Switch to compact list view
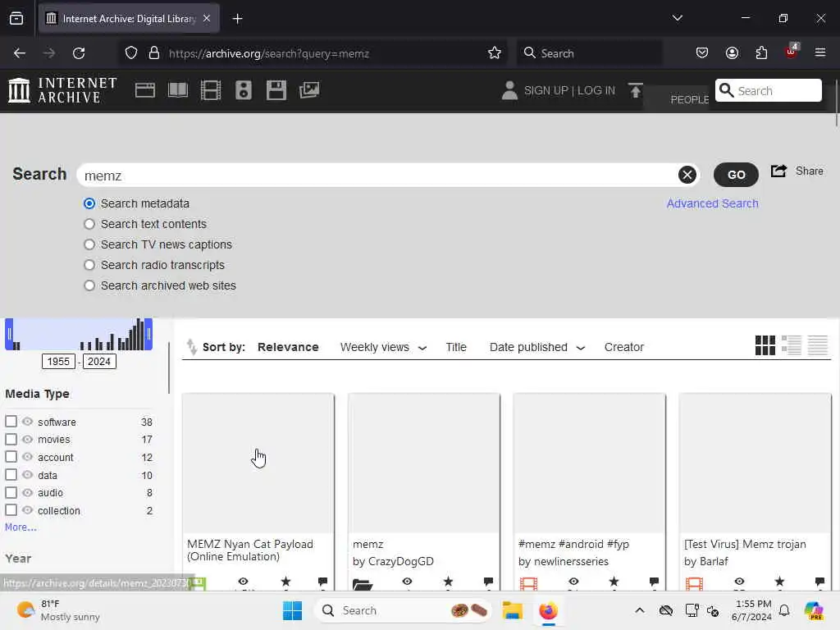The image size is (840, 630). [818, 345]
